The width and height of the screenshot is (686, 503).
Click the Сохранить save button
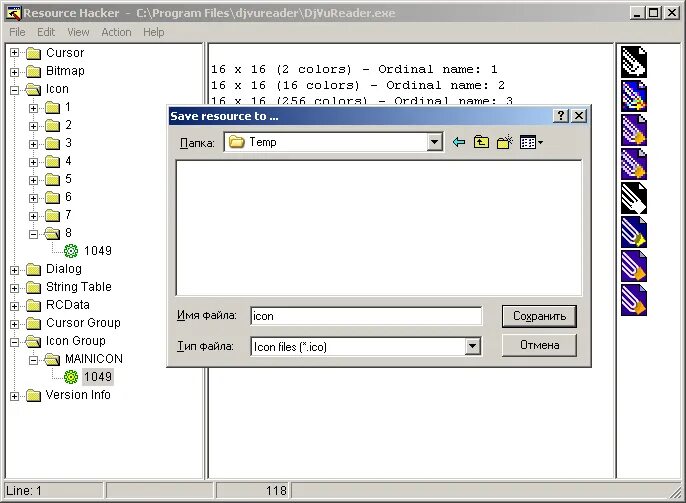[539, 316]
